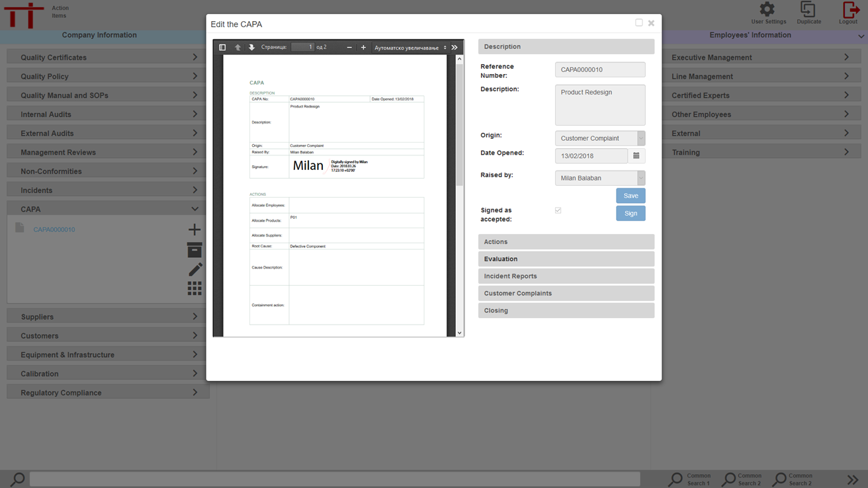The image size is (868, 488).
Task: Open the PDF zoom level dropdown
Action: pos(410,48)
